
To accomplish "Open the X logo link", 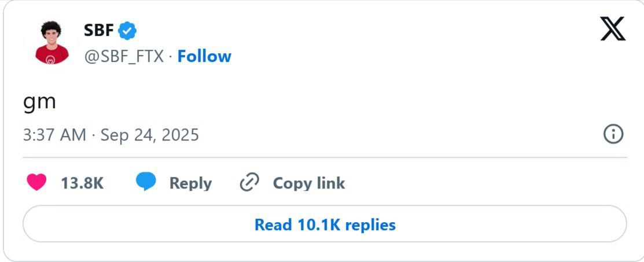I will [x=613, y=29].
